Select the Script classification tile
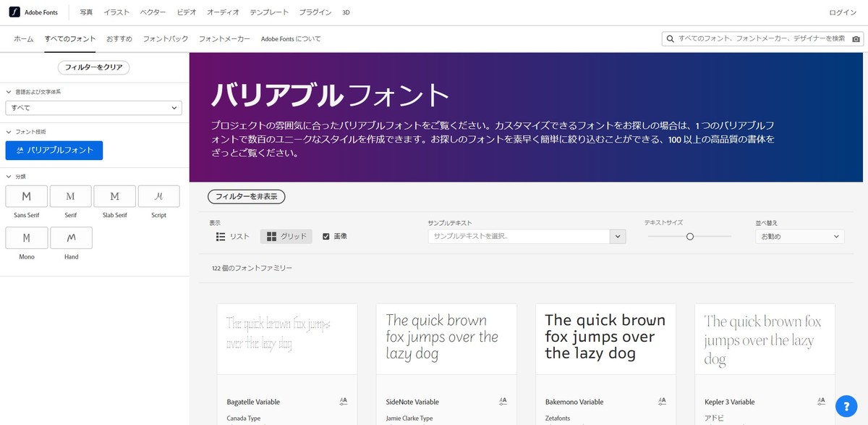The height and width of the screenshot is (425, 868). coord(159,196)
